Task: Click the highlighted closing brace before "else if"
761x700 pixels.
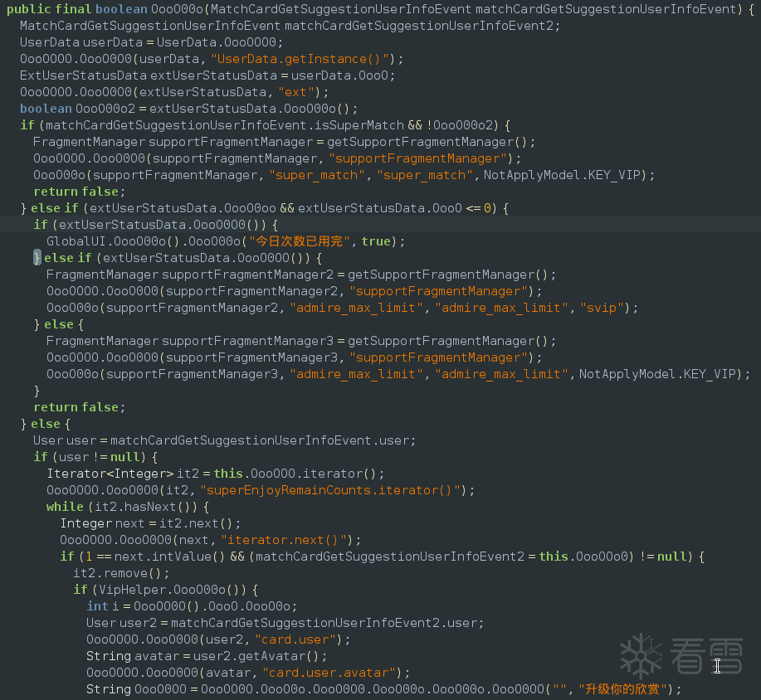Action: (x=37, y=258)
